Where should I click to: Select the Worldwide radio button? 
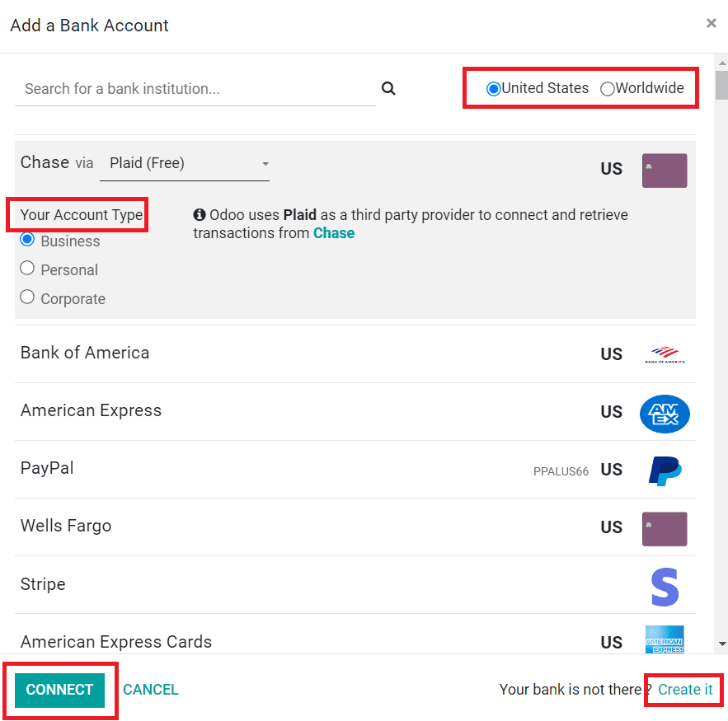pos(608,89)
